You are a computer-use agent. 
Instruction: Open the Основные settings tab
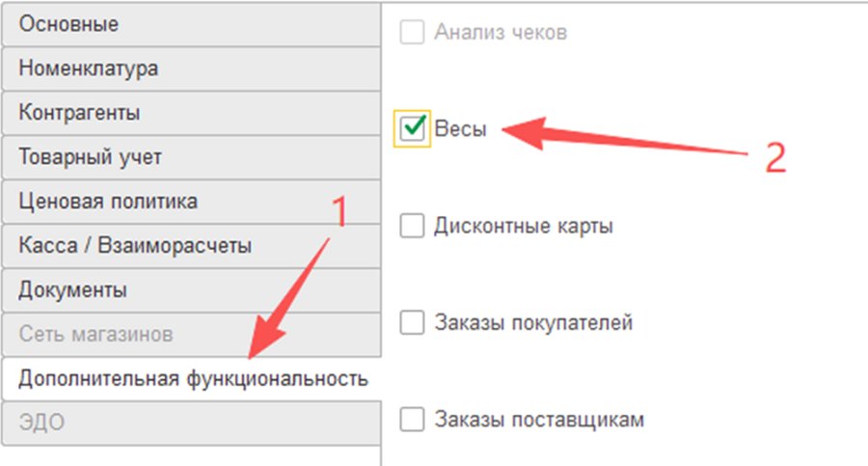191,24
